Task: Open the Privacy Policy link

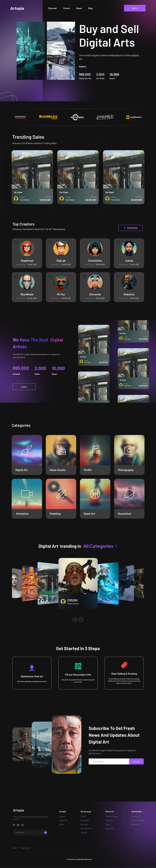Action: click(25, 848)
